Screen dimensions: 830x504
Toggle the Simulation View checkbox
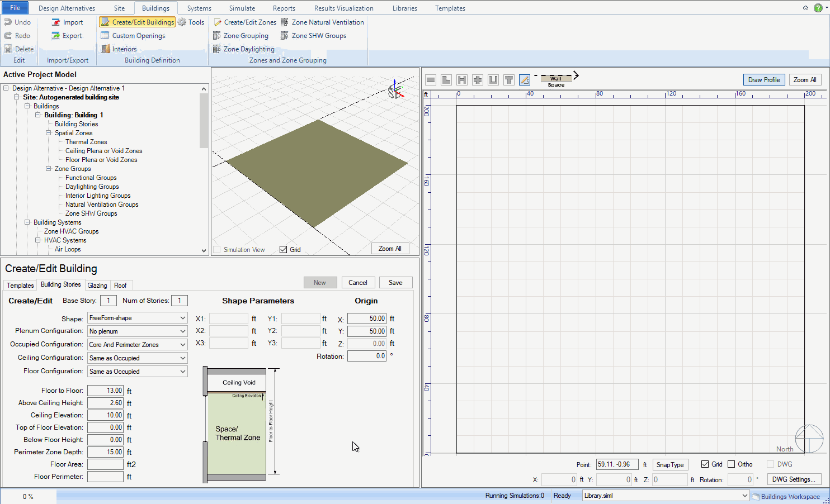[x=216, y=250]
